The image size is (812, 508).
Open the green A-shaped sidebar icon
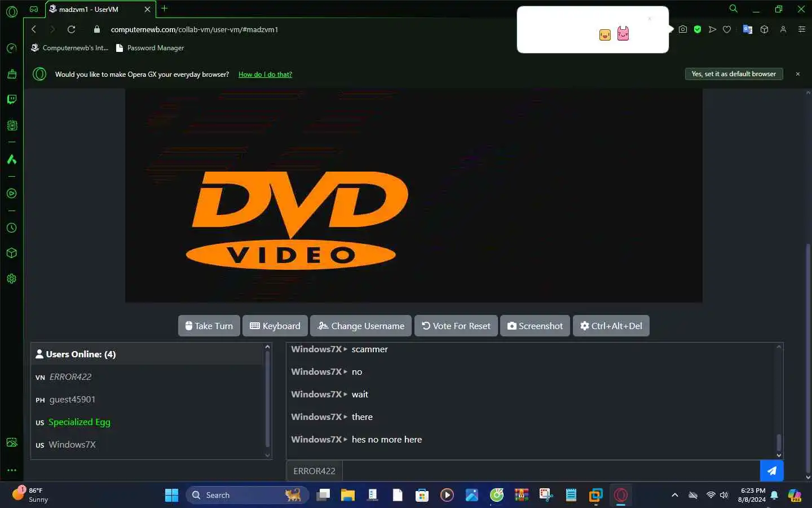(12, 159)
